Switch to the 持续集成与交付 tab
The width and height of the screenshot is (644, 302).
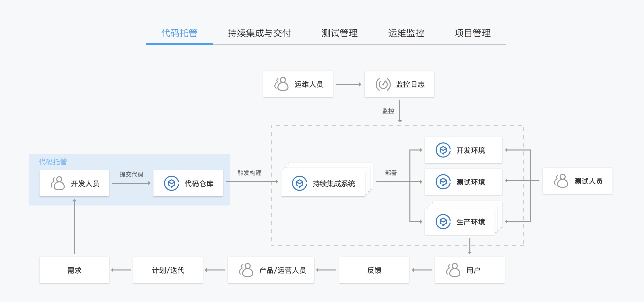click(x=259, y=33)
